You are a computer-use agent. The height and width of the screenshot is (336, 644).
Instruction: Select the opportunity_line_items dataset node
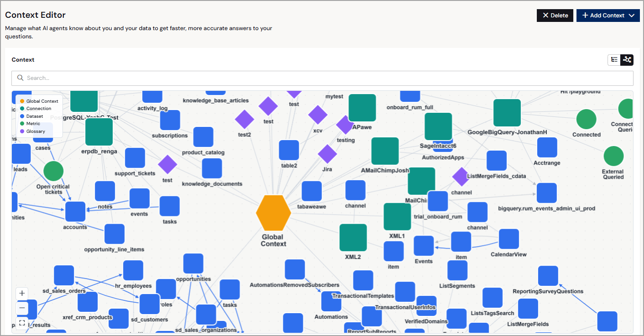coord(114,234)
